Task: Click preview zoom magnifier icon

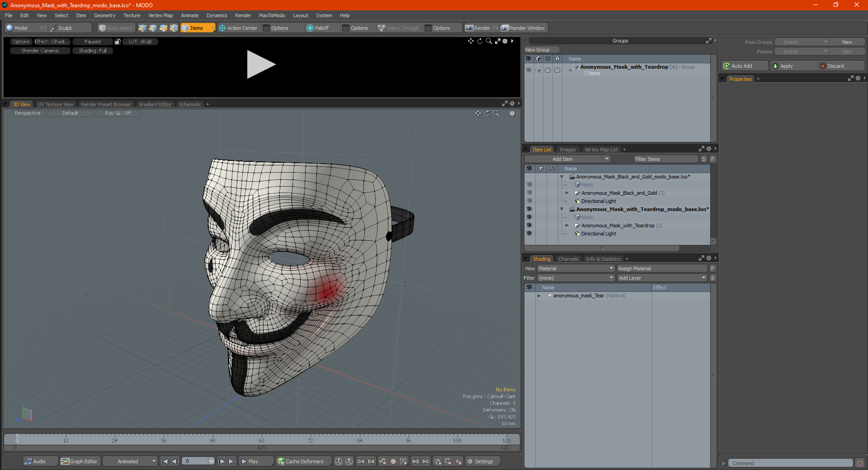Action: [x=489, y=41]
